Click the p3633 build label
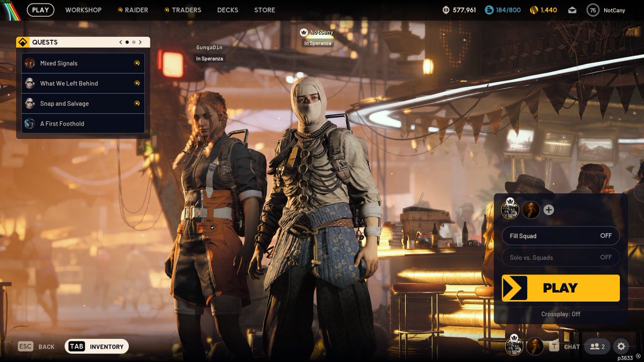The image size is (644, 362). click(x=625, y=358)
